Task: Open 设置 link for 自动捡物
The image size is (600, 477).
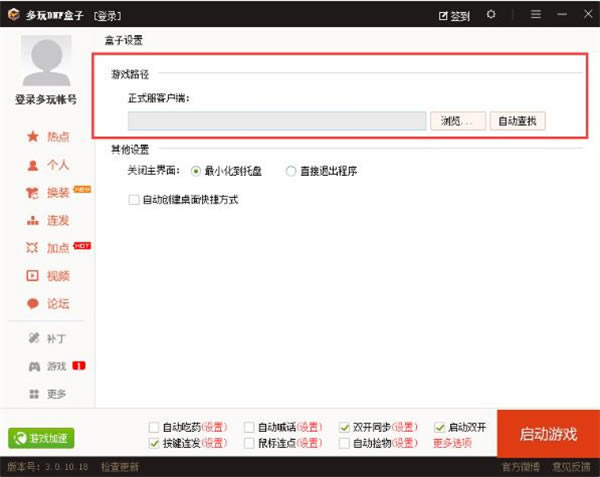Action: (404, 443)
